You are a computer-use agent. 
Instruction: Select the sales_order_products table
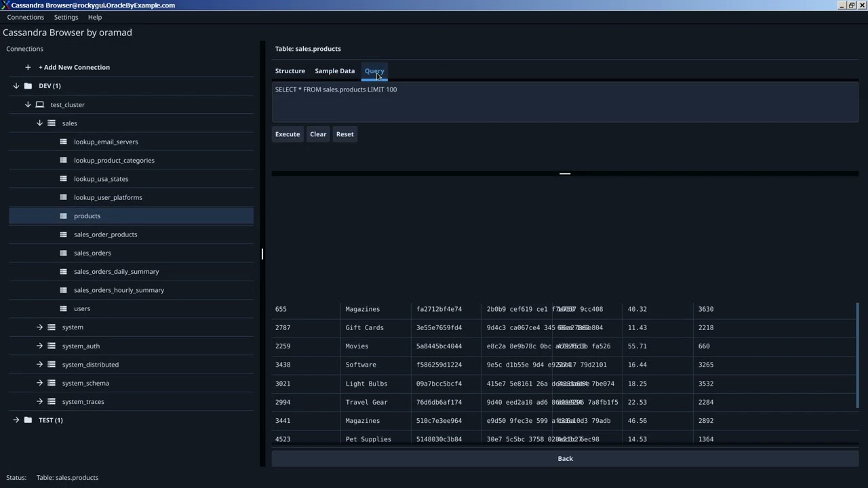click(105, 235)
